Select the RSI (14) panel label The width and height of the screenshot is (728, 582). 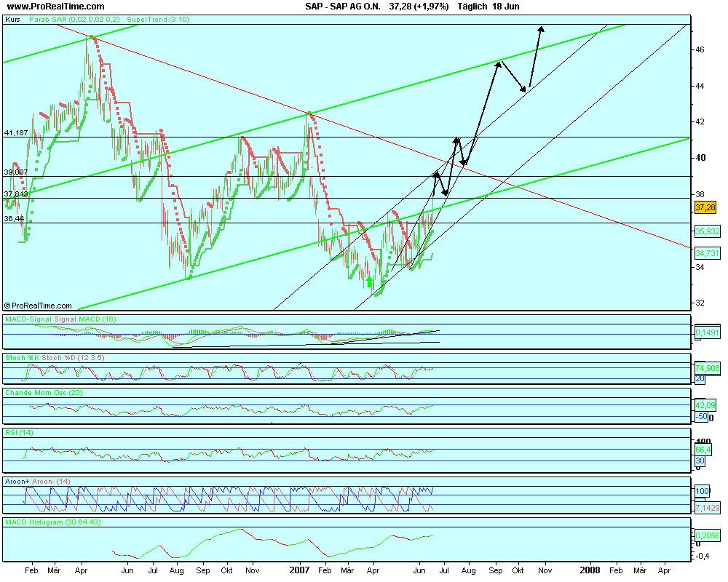click(19, 433)
